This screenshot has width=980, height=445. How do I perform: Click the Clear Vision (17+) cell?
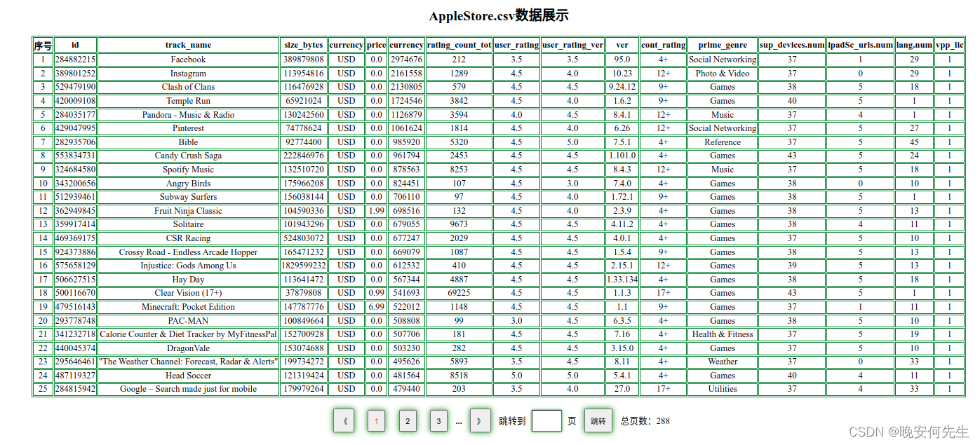tap(188, 293)
